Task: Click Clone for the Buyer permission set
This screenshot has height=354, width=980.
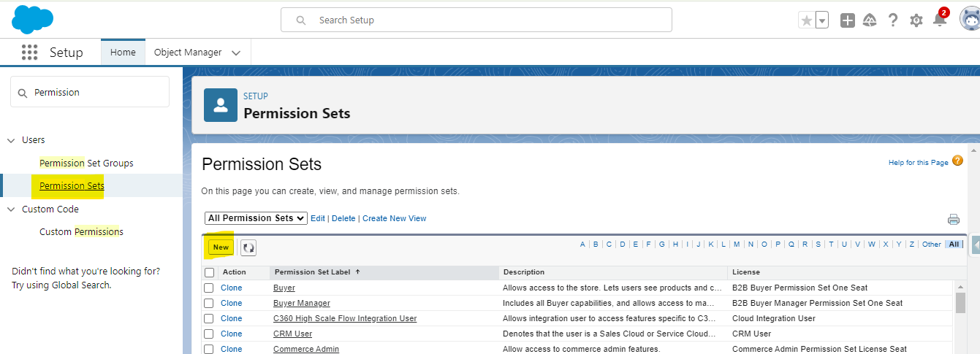Action: coord(232,288)
